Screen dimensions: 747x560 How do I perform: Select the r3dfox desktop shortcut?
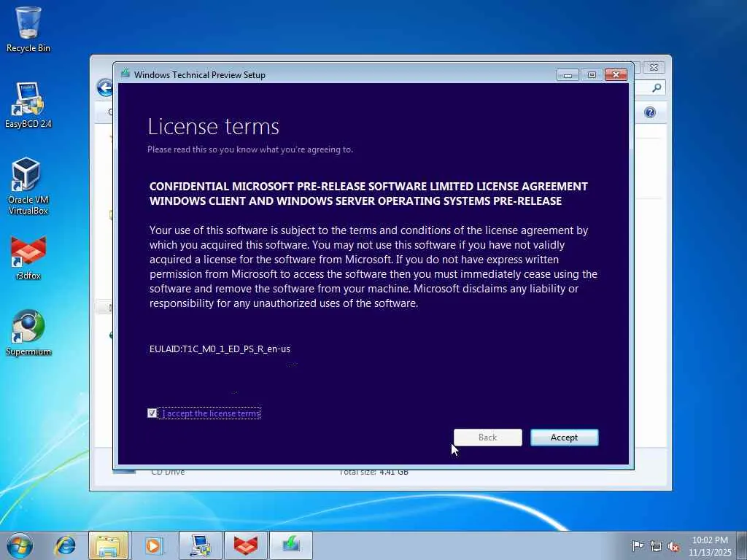[x=28, y=257]
